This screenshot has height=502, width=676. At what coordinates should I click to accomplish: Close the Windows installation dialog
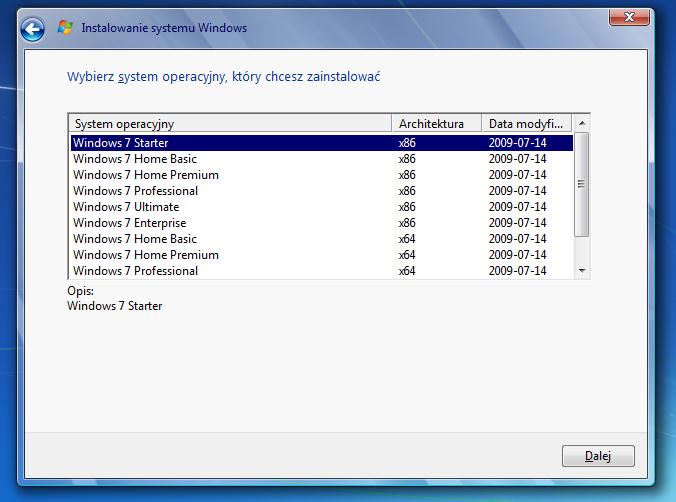(x=629, y=17)
